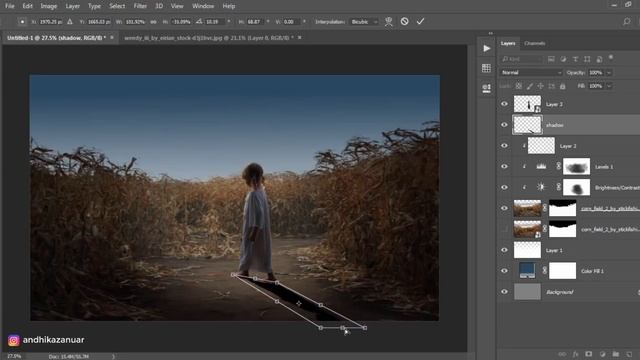Toggle the reference point location icon

point(22,22)
